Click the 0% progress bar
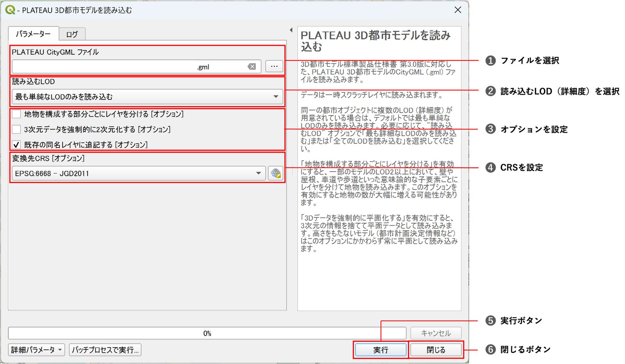The width and height of the screenshot is (625, 364). click(207, 333)
